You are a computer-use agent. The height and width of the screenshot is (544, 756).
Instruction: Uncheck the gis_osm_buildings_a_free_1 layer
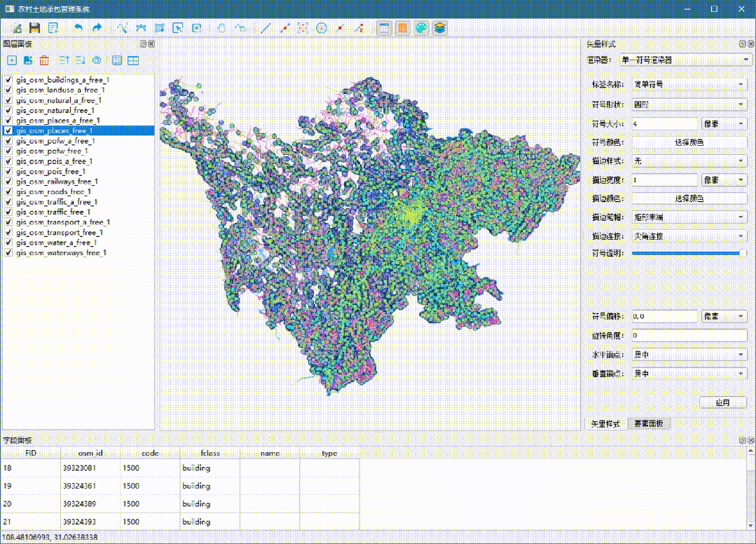(7, 80)
